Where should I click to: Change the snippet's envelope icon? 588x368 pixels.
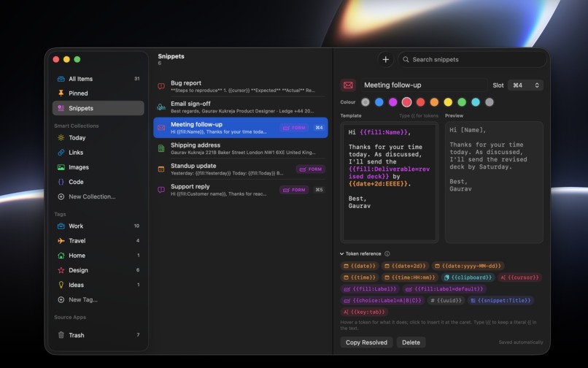pos(348,85)
